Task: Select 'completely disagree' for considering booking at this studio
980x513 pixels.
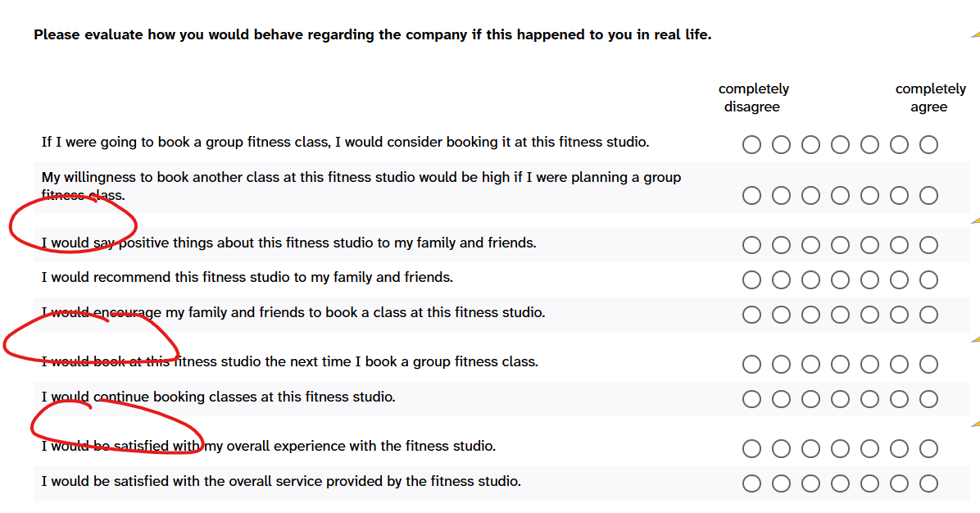Action: point(751,145)
